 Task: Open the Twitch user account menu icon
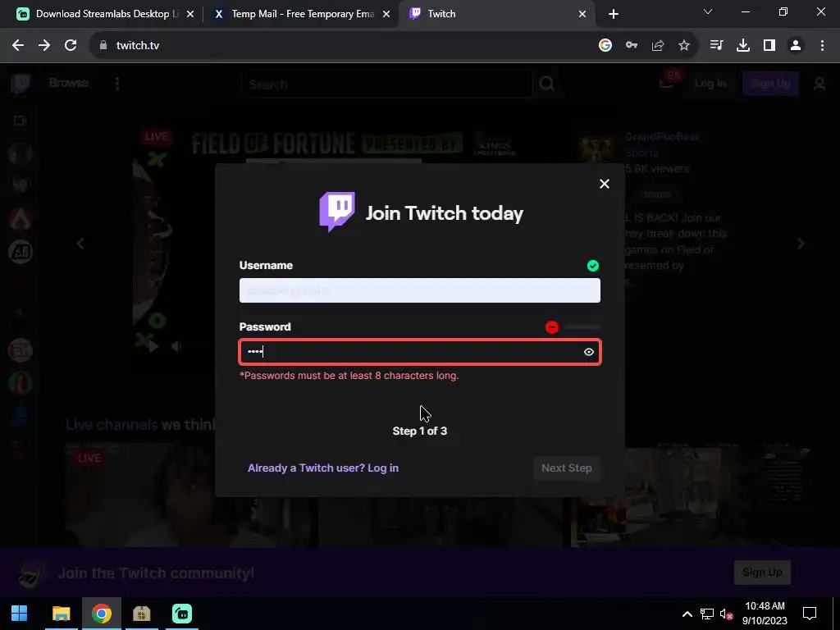point(819,84)
